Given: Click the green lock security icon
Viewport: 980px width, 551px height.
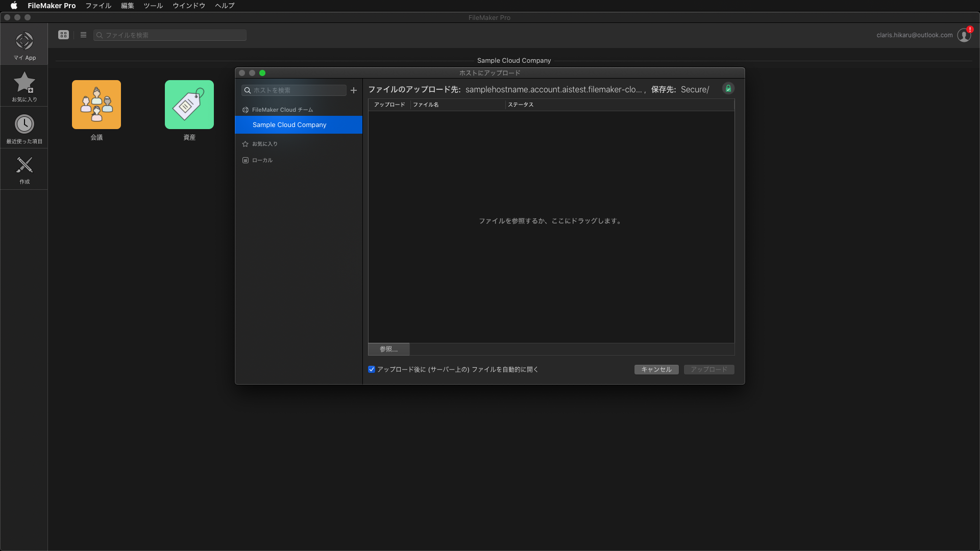Looking at the screenshot, I should [728, 89].
